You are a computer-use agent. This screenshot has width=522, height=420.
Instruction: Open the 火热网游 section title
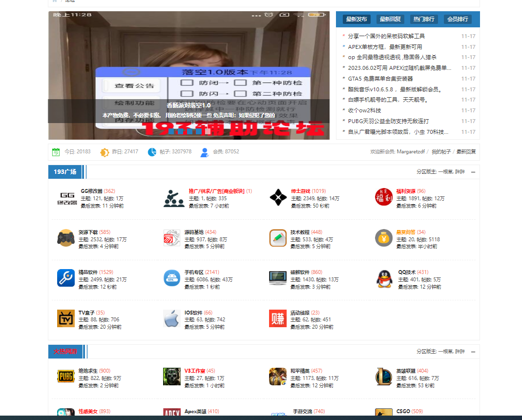point(65,352)
